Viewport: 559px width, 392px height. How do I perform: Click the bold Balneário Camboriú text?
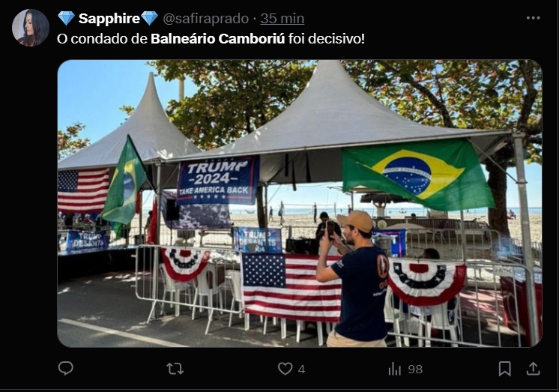pyautogui.click(x=218, y=38)
